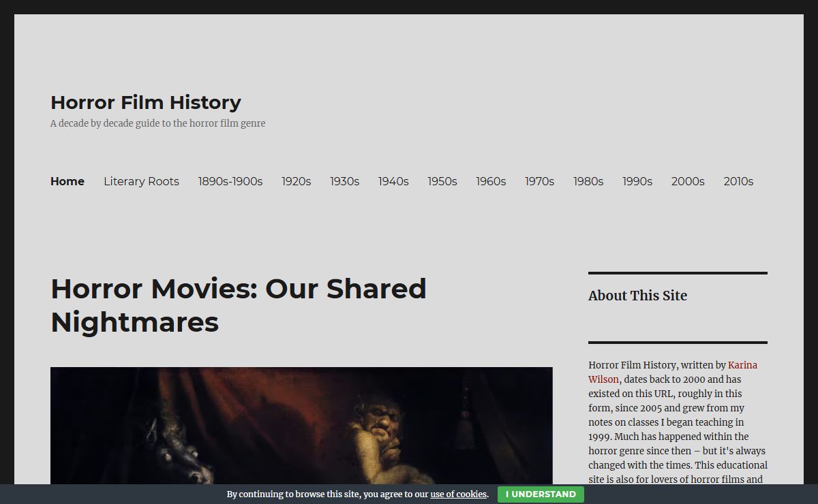Click the cookie notice text 'By continuing to browse'

[358, 494]
